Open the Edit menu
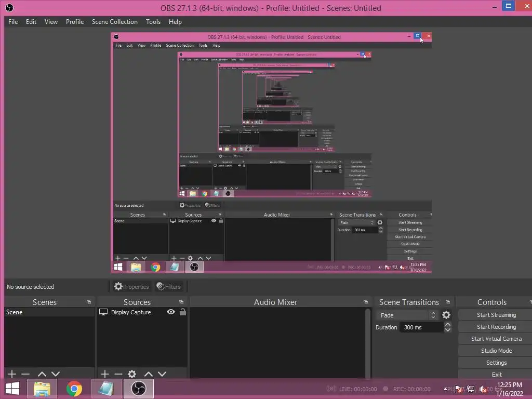This screenshot has height=399, width=532. click(31, 22)
